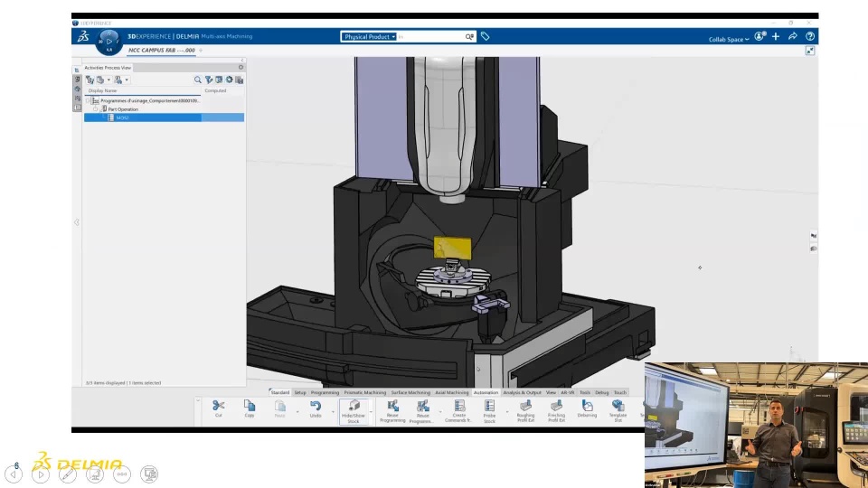The height and width of the screenshot is (488, 868).
Task: Toggle Hide/Show Stock
Action: (354, 412)
